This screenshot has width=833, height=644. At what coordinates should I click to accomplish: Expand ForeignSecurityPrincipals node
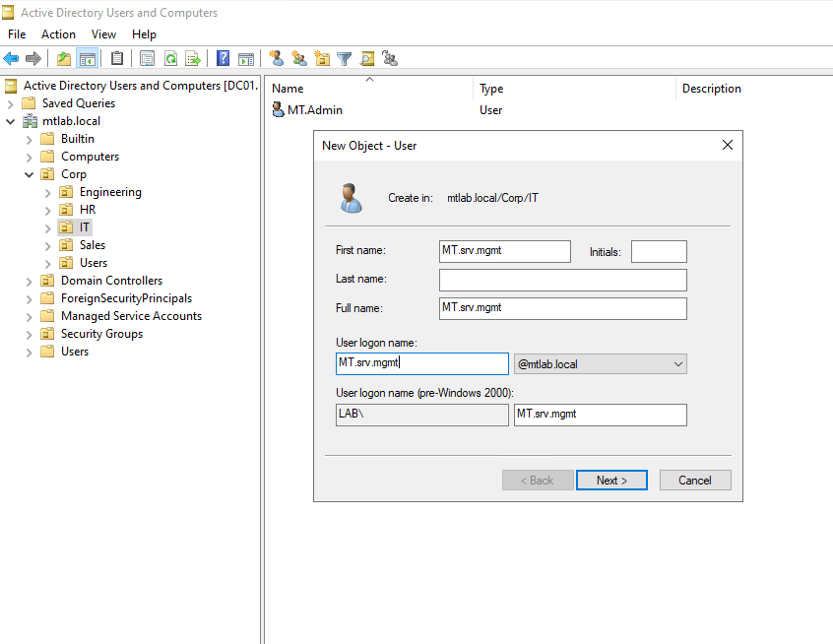coord(30,298)
